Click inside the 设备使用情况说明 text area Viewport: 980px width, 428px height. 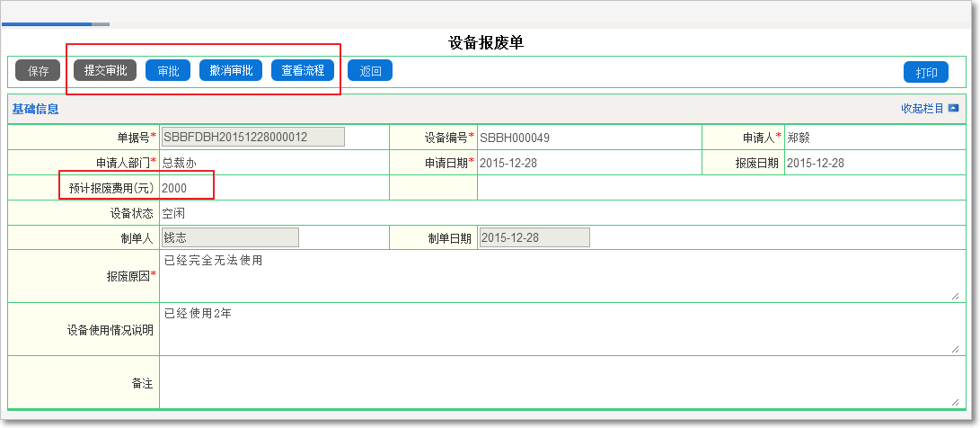[557, 329]
